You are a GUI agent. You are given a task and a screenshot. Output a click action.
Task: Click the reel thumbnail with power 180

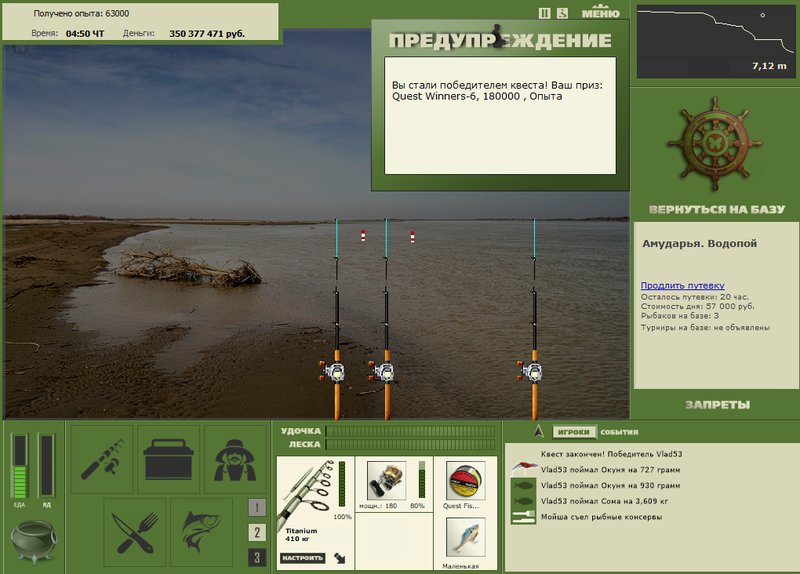coord(386,481)
